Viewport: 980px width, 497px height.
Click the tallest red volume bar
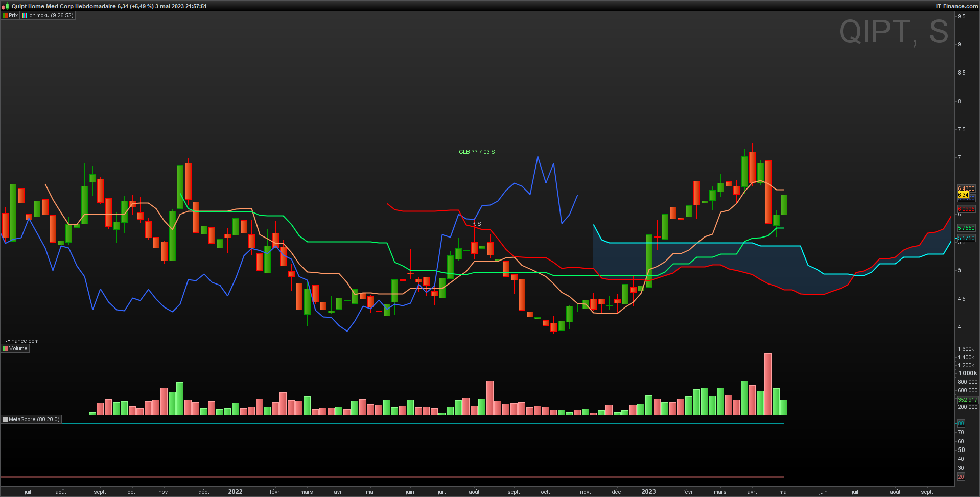767,384
